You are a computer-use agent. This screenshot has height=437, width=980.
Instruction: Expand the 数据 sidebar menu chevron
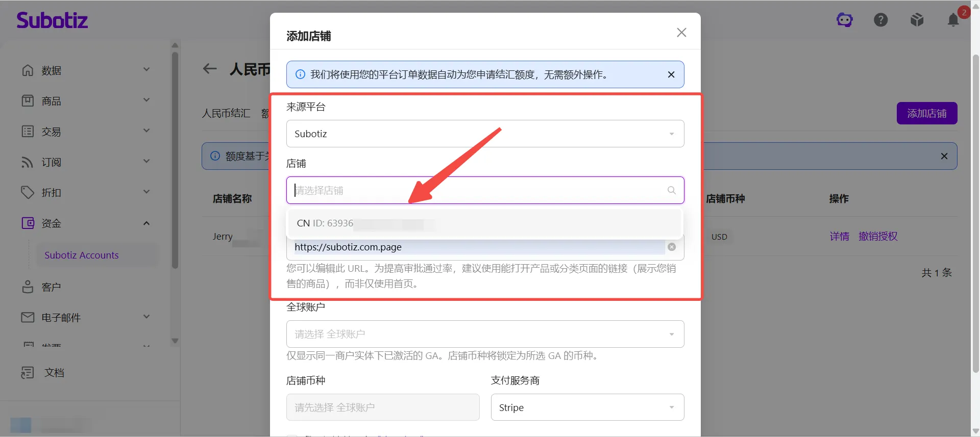pos(146,69)
